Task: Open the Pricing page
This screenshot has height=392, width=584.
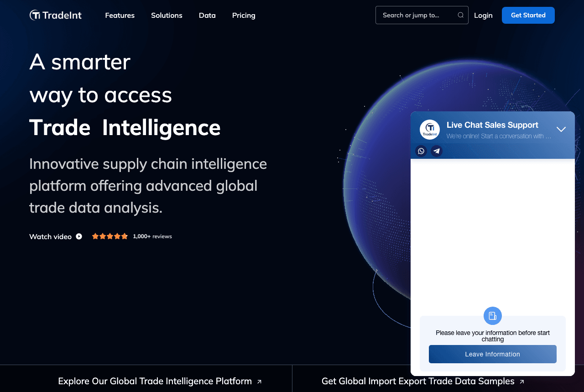Action: pos(244,15)
